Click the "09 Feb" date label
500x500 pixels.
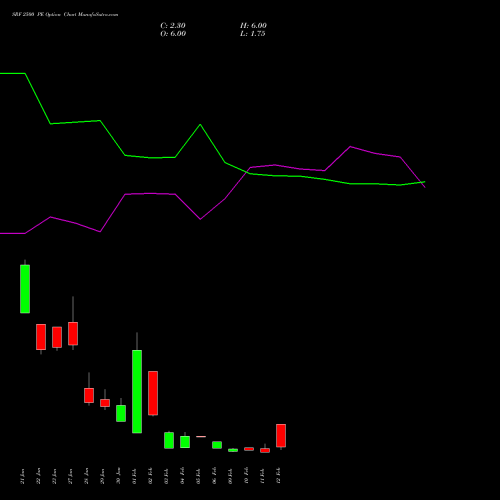[x=230, y=476]
